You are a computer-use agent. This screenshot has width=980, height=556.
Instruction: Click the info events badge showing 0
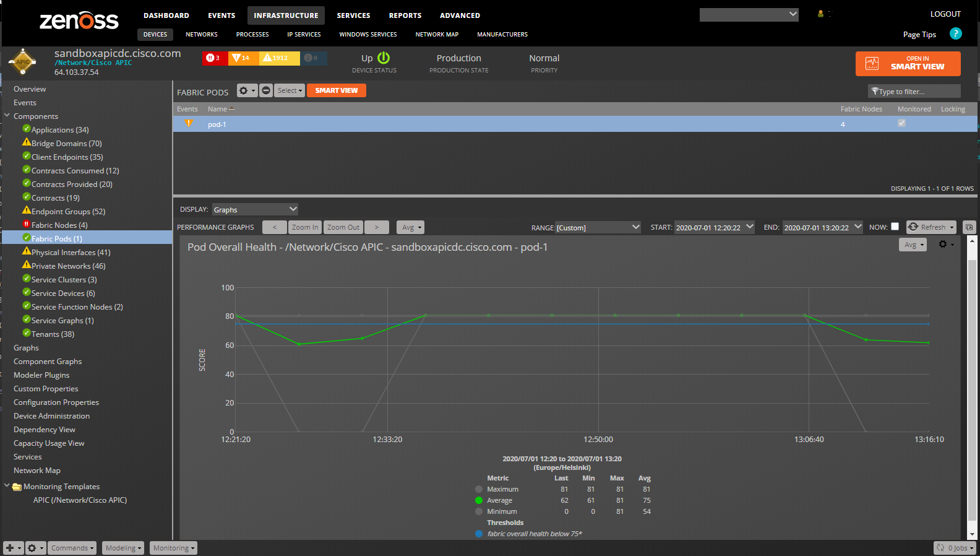point(314,58)
